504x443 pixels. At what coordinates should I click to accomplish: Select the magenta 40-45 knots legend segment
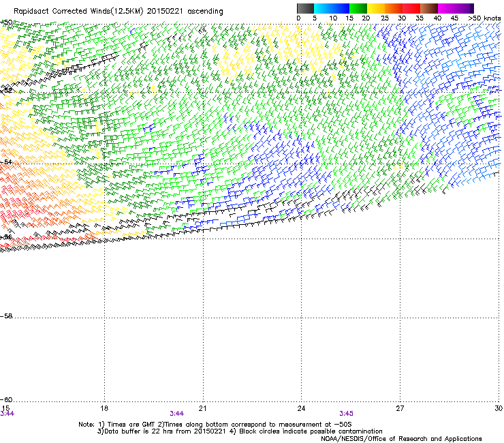point(447,8)
